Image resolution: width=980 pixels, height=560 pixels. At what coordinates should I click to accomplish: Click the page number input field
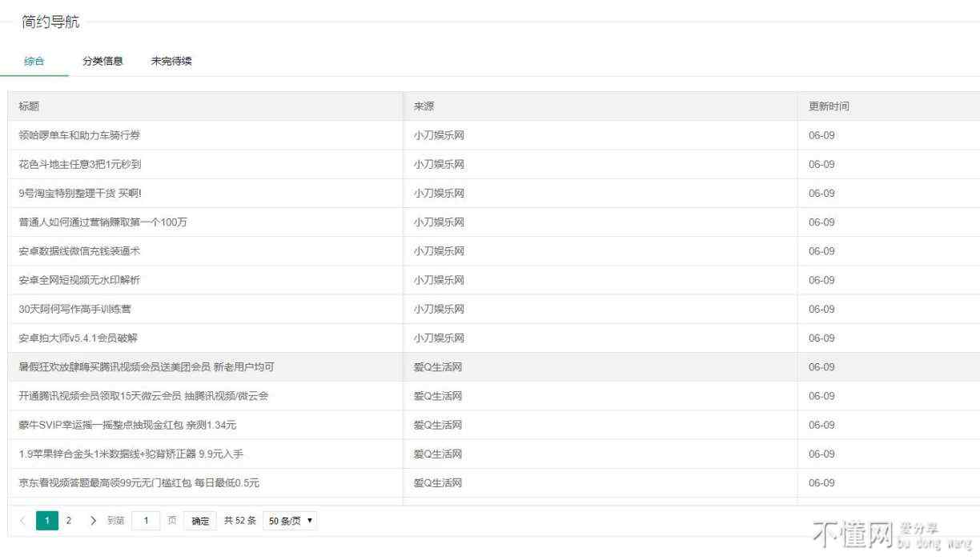coord(146,521)
